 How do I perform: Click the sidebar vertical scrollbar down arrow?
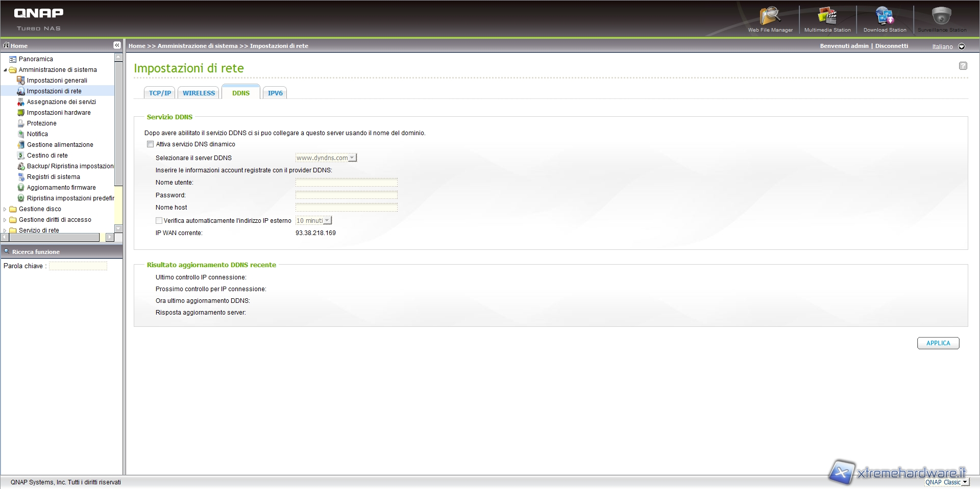point(118,228)
